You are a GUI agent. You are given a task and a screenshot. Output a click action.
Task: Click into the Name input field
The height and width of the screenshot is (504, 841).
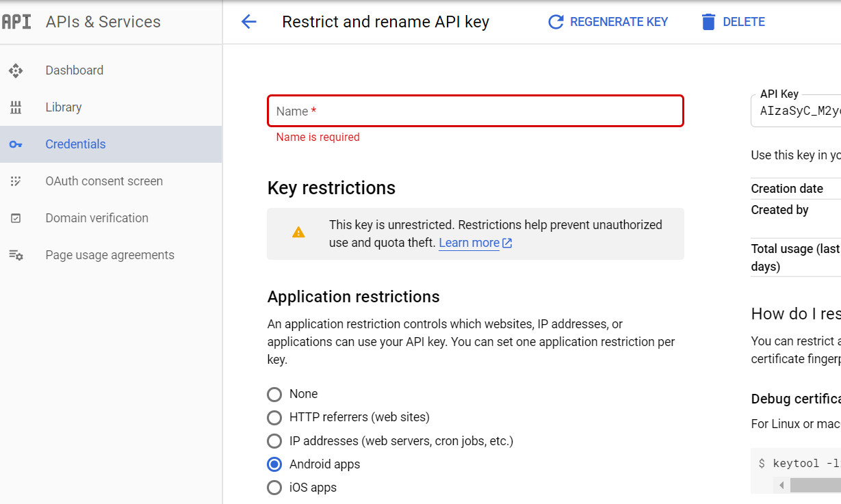[x=475, y=111]
